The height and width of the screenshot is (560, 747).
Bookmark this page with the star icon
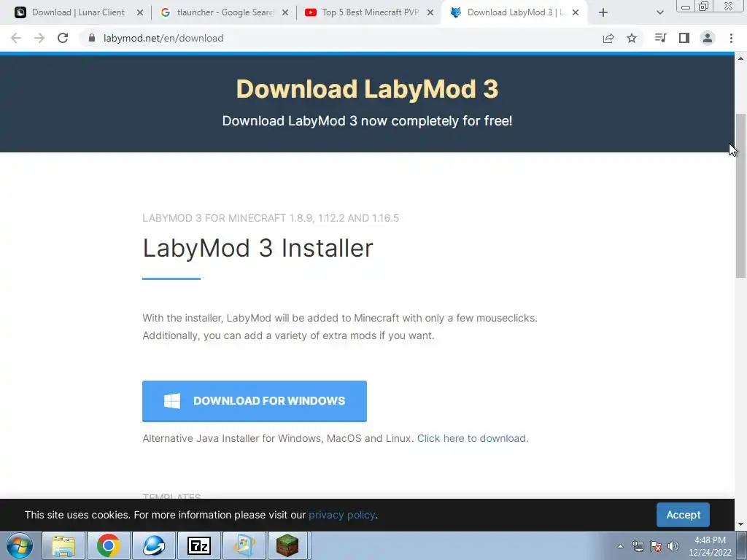[x=632, y=38]
